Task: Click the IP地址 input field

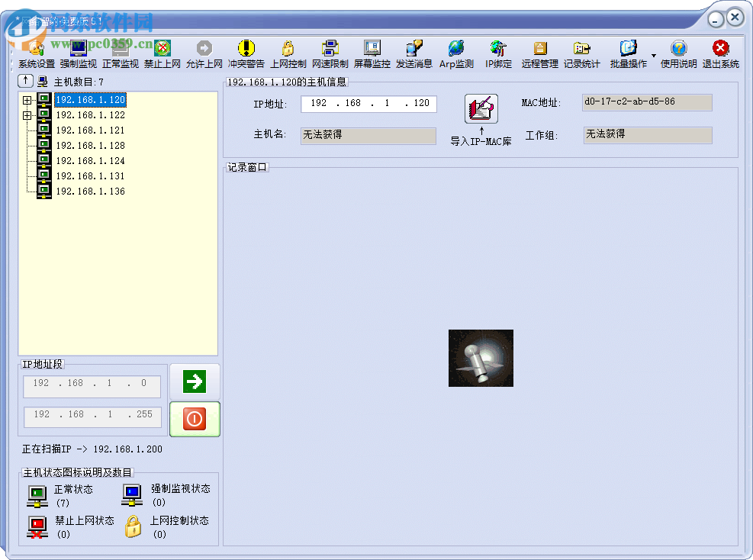Action: [368, 104]
